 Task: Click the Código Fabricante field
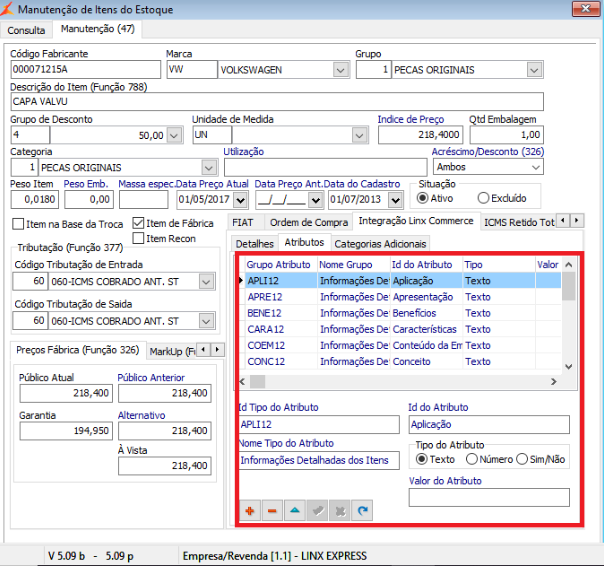[86, 69]
